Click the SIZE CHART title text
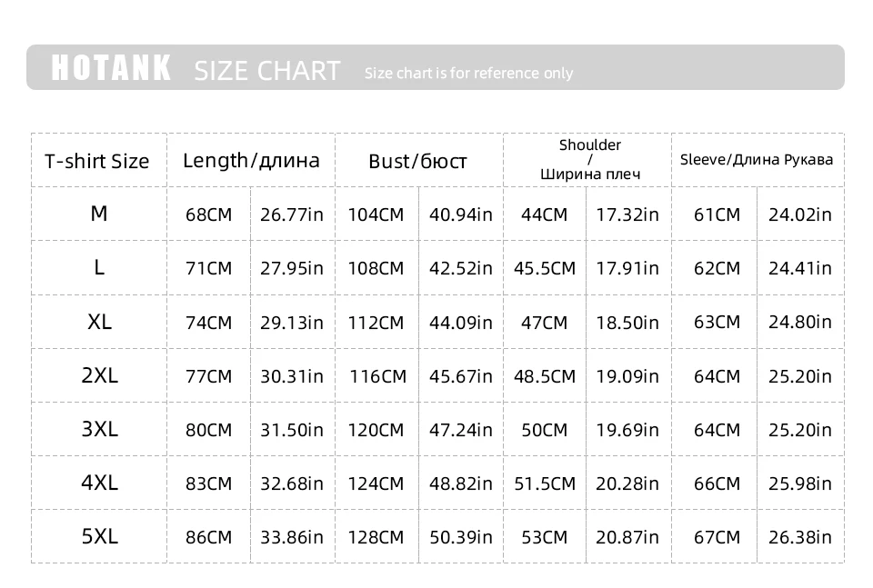 [x=267, y=70]
